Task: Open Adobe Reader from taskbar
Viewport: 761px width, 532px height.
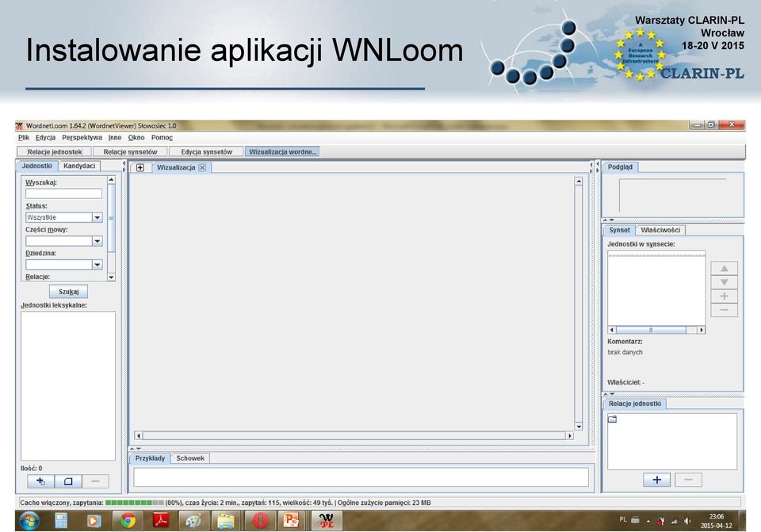Action: [x=161, y=521]
